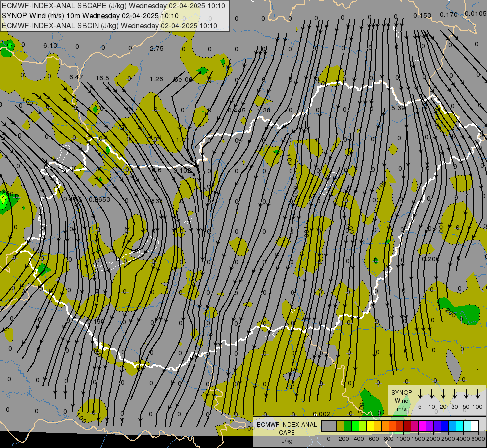Click the 0.445 value on the map
Viewport: 487px width, 448px height.
click(237, 110)
